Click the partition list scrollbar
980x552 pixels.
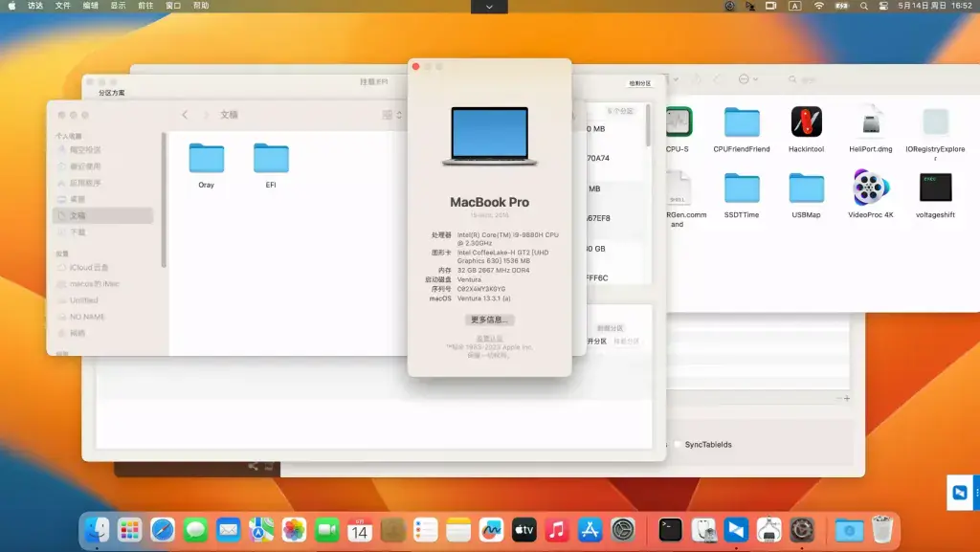[x=648, y=124]
